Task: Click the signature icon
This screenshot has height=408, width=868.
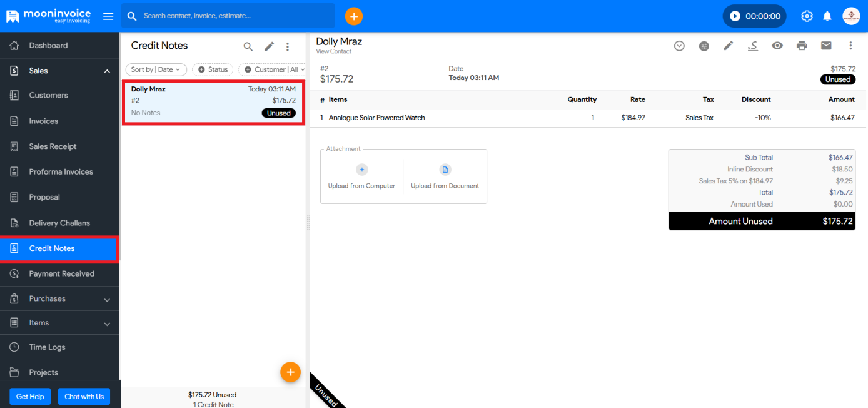Action: click(x=753, y=46)
